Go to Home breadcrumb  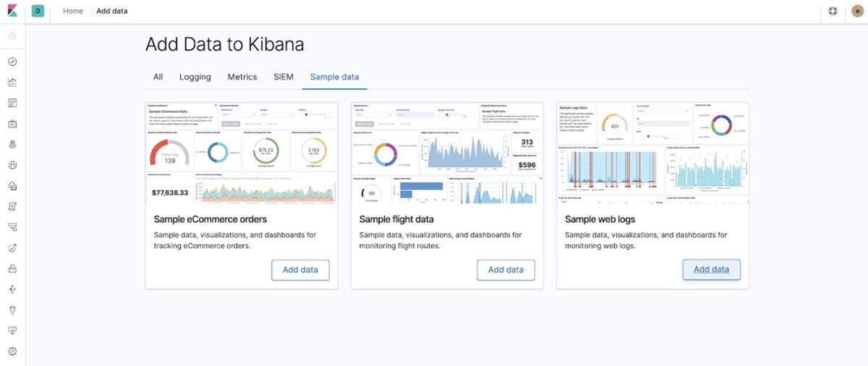73,11
